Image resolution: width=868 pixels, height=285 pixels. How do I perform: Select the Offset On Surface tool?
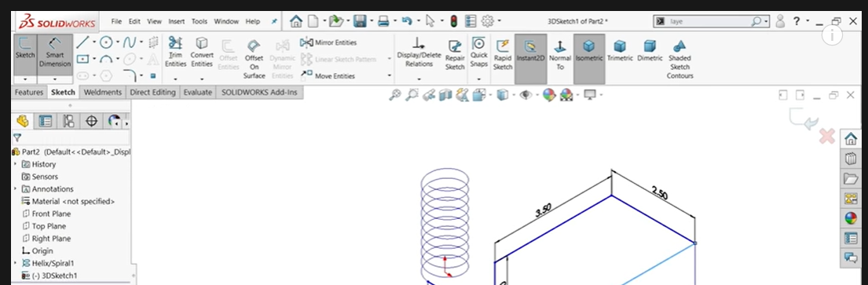(x=254, y=59)
